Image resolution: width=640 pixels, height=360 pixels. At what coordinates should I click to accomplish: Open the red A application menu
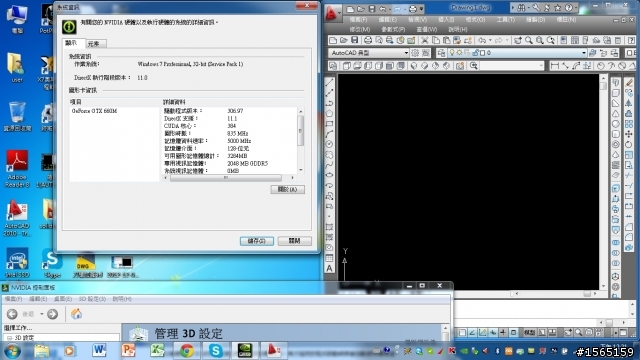tap(332, 13)
